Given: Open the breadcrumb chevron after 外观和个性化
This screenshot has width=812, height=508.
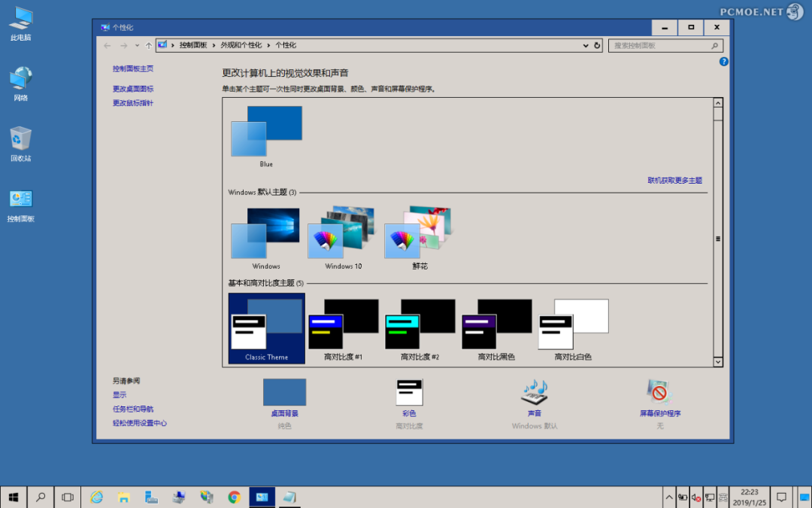Looking at the screenshot, I should coord(267,46).
